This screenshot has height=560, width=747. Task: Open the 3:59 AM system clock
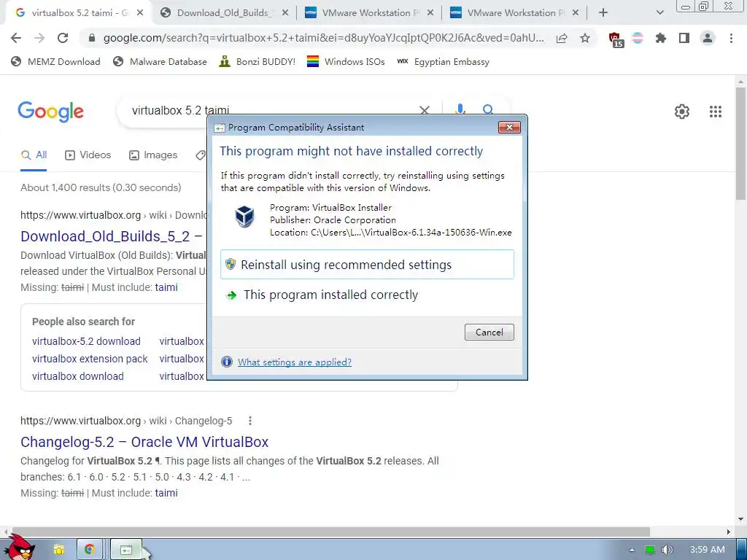point(707,550)
